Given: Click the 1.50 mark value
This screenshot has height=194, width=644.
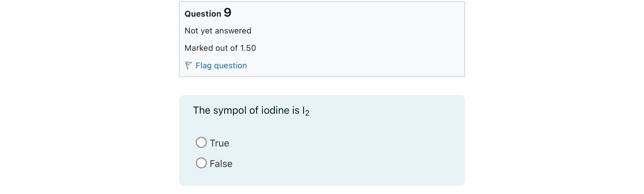Looking at the screenshot, I should click(x=248, y=48).
